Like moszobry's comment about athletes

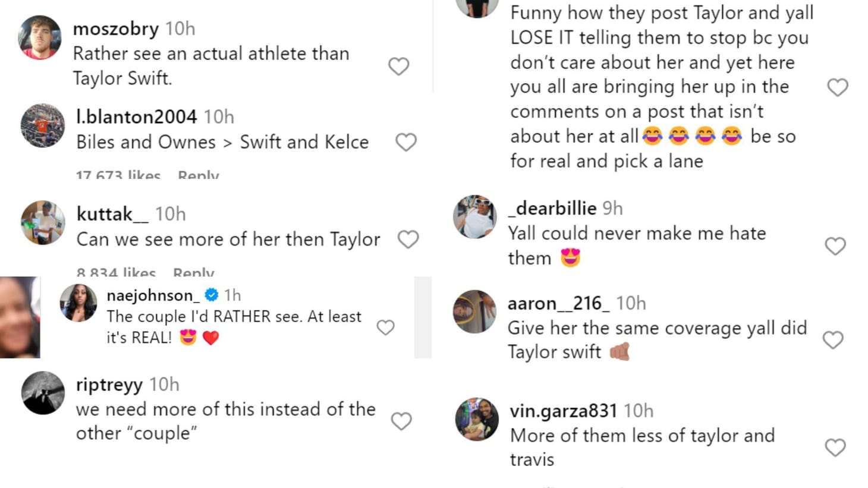[398, 67]
